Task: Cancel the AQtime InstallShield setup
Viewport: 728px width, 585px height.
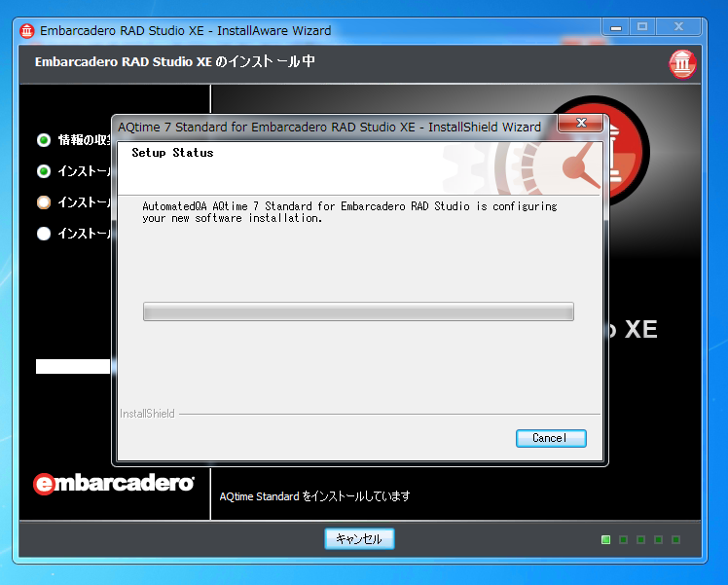Action: coord(551,438)
